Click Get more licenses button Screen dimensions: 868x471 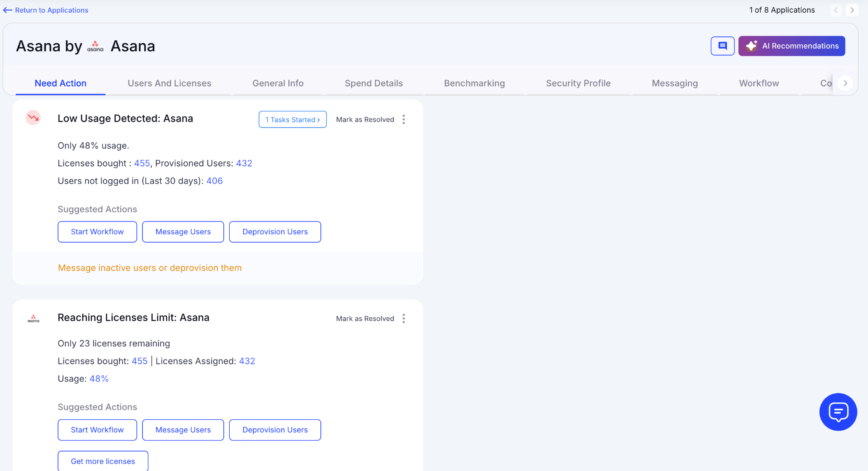(x=103, y=461)
